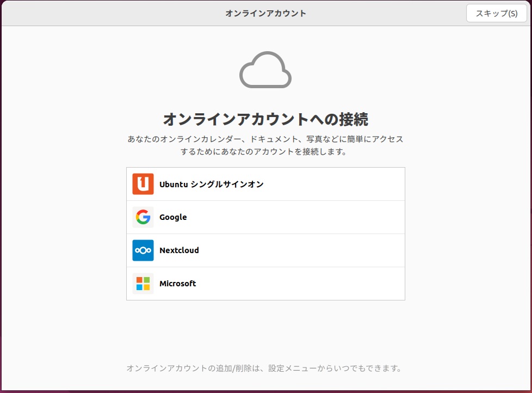Click the footer note about 設定メニュー
This screenshot has width=532, height=393.
[x=264, y=368]
